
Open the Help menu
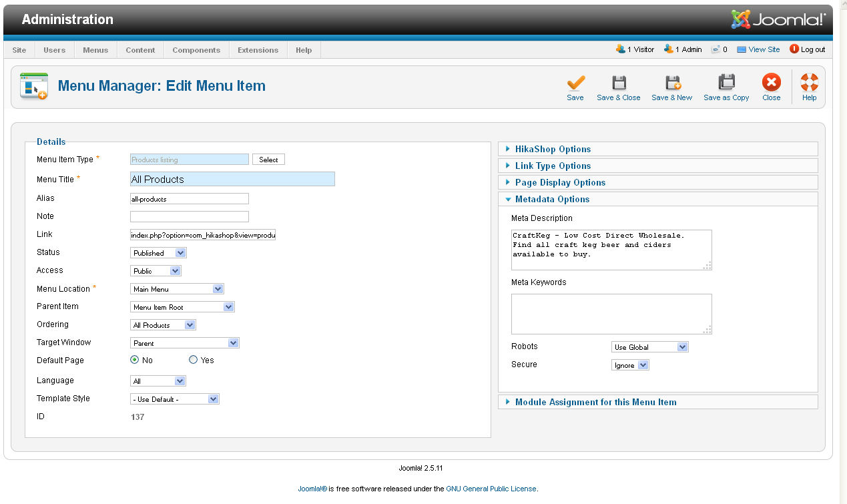[304, 50]
